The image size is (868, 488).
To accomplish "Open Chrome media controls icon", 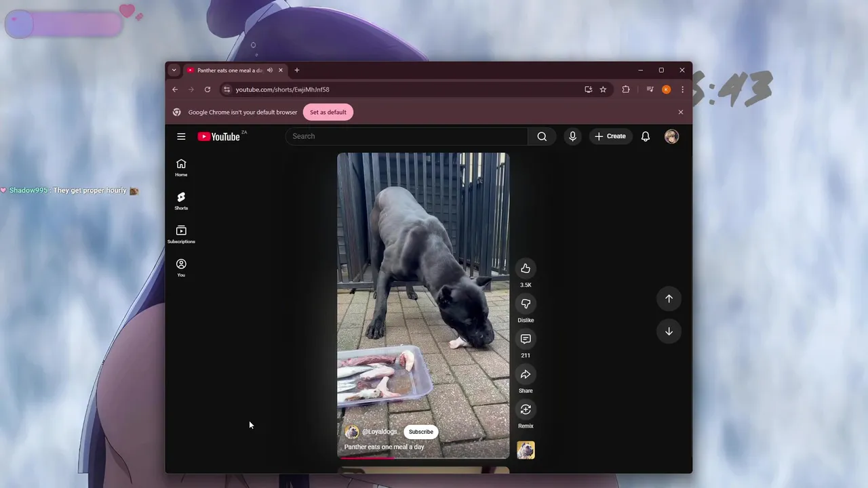I will [650, 89].
